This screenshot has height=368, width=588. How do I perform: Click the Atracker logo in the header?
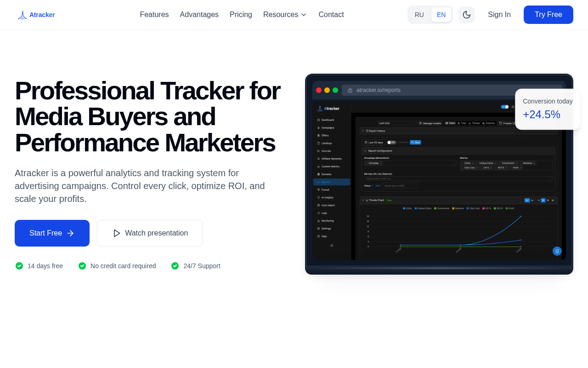coord(36,15)
